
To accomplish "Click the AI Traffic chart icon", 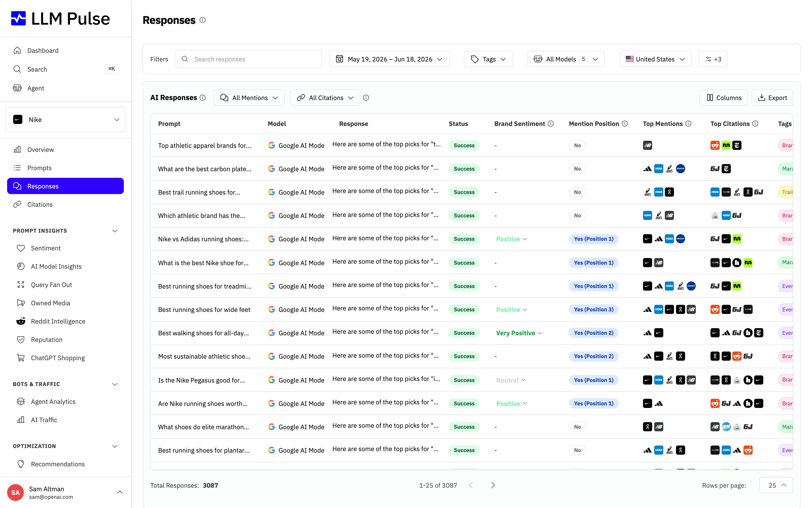I will tap(21, 420).
